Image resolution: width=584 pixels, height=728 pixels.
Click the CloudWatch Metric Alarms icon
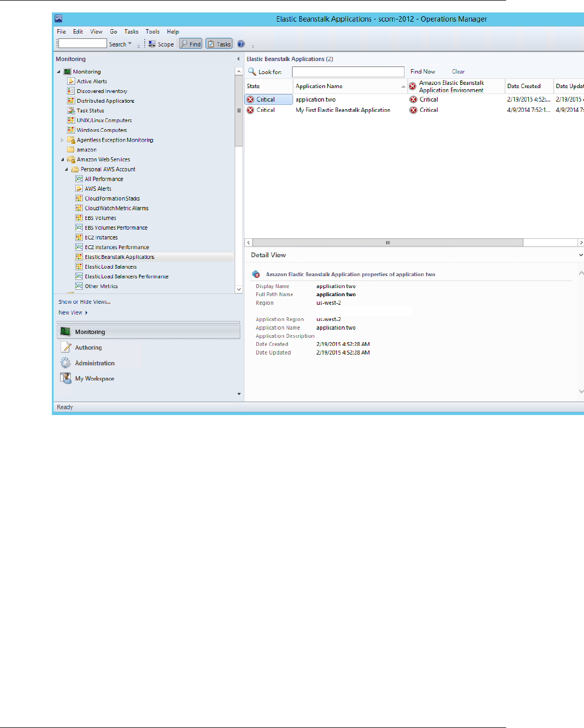click(79, 208)
